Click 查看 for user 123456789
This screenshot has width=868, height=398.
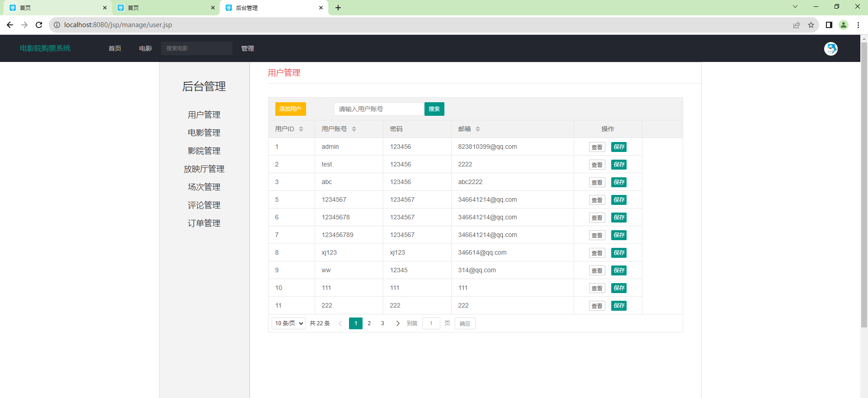click(x=597, y=235)
